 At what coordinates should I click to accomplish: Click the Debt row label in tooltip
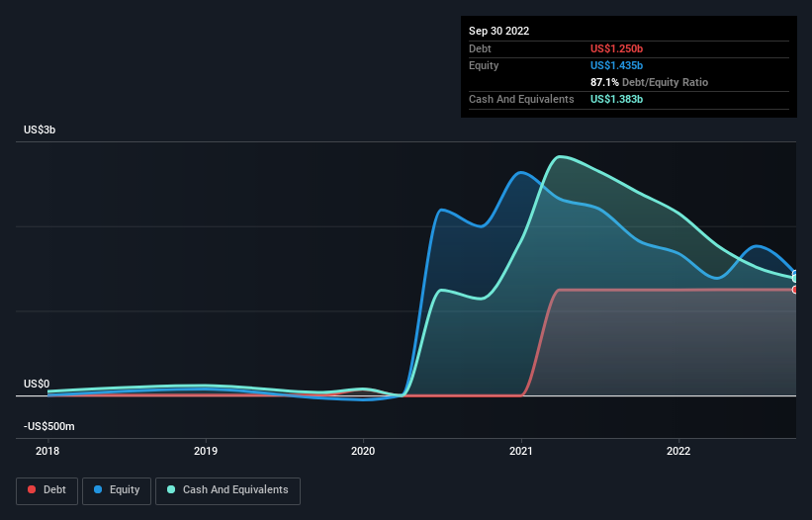point(480,48)
